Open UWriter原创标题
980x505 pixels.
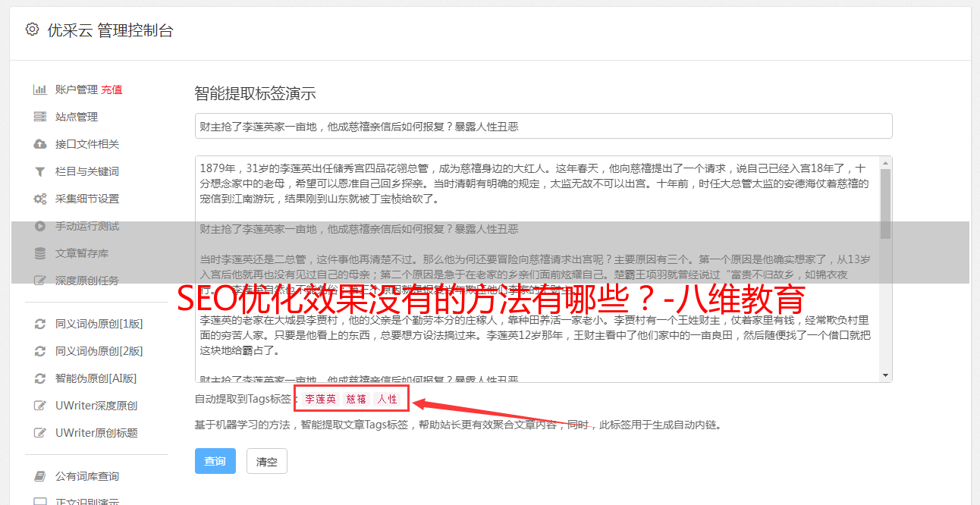(x=96, y=433)
